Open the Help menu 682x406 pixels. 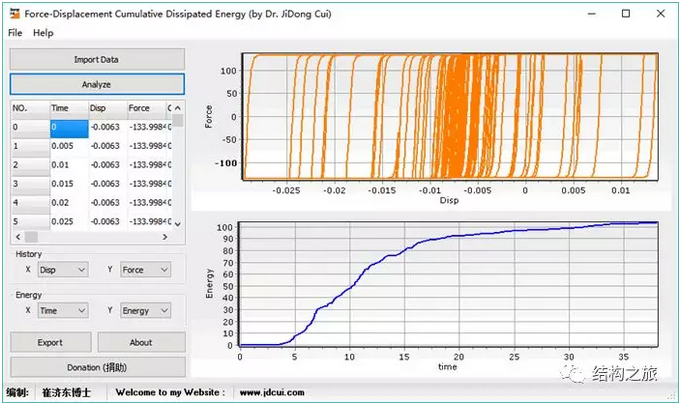coord(43,33)
